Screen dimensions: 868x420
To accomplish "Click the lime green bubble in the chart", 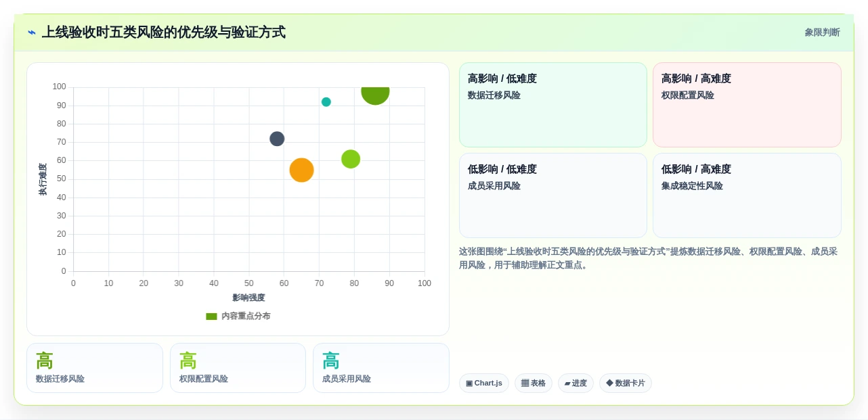I will (351, 159).
